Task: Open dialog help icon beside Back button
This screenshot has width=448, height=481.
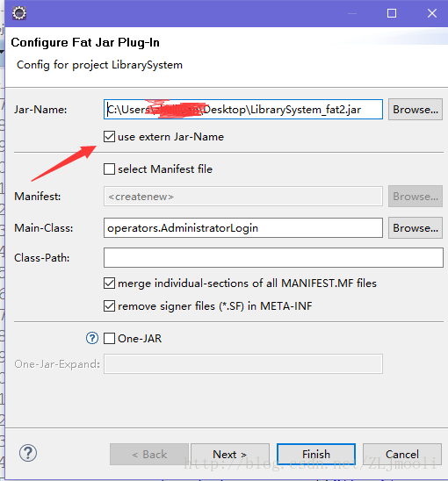Action: 28,453
